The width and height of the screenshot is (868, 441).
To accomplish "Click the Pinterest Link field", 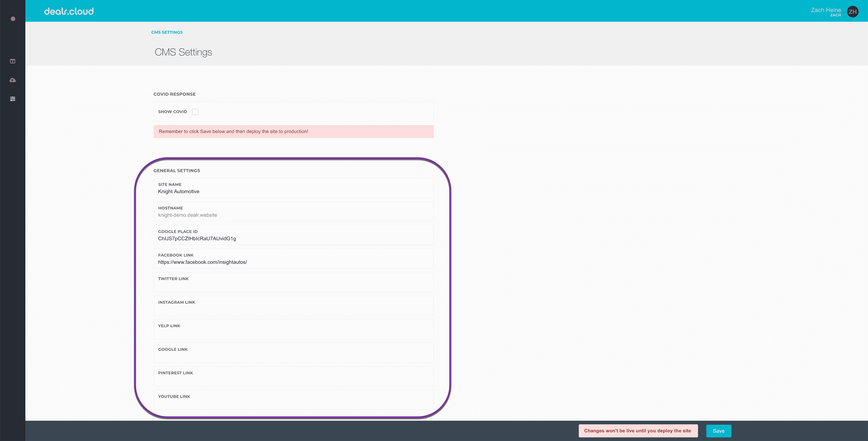I will coord(293,380).
